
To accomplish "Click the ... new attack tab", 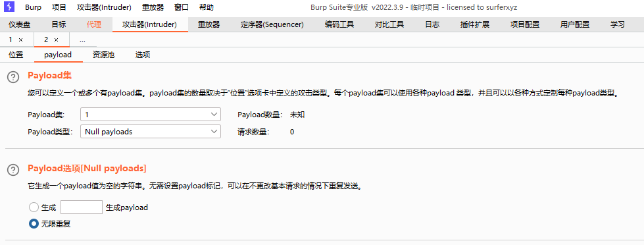I will (x=82, y=40).
